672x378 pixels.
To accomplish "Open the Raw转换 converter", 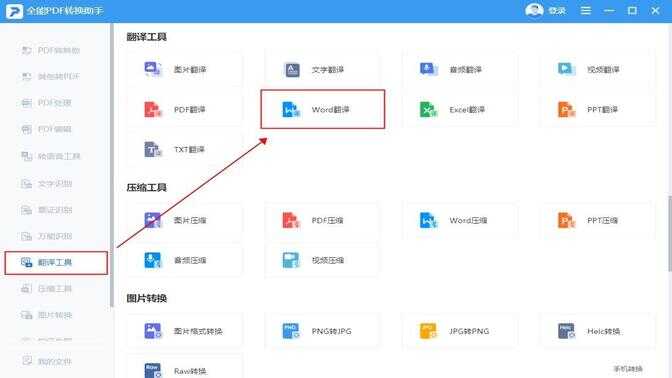I will point(184,369).
